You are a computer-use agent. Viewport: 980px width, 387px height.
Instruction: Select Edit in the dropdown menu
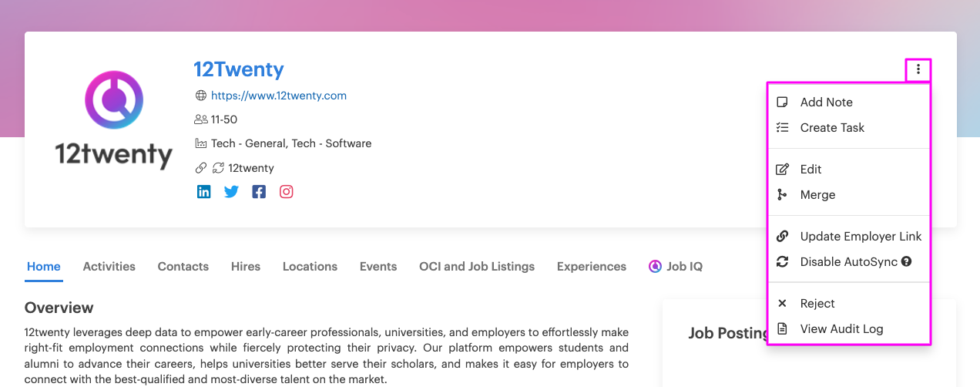click(849, 170)
